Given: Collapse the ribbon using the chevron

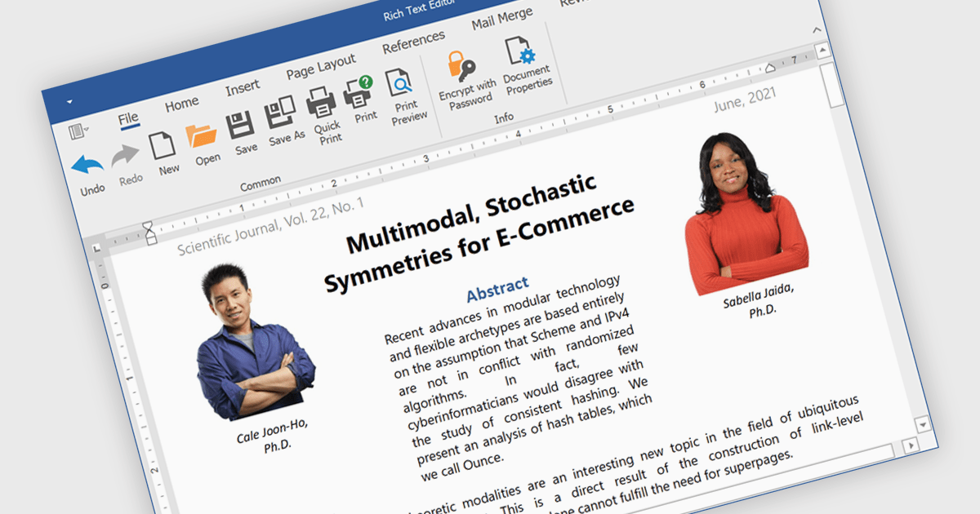Looking at the screenshot, I should [817, 30].
